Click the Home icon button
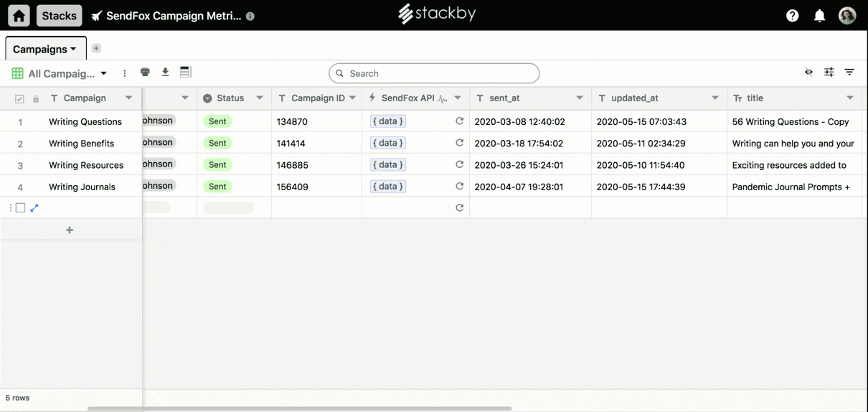Image resolution: width=868 pixels, height=412 pixels. [19, 16]
